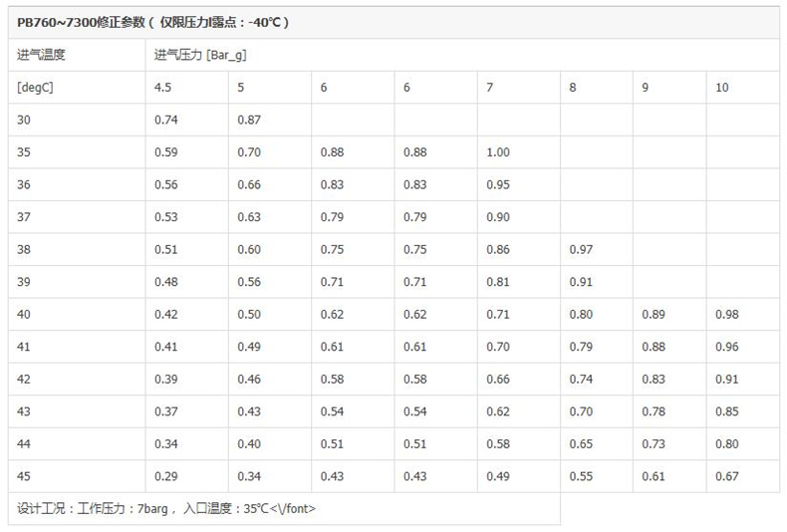Pick value 1.00 in the 35 row
Image resolution: width=787 pixels, height=532 pixels.
[498, 152]
